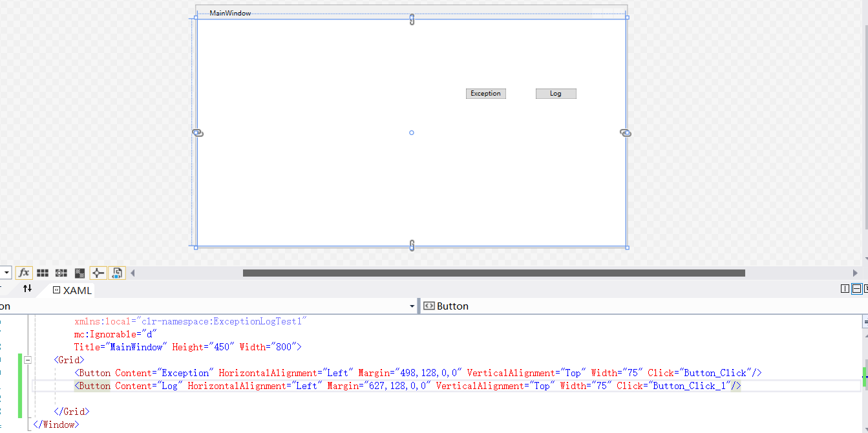Swap panes with the up-down arrows icon
Screen dimensions: 868x433
tap(27, 289)
